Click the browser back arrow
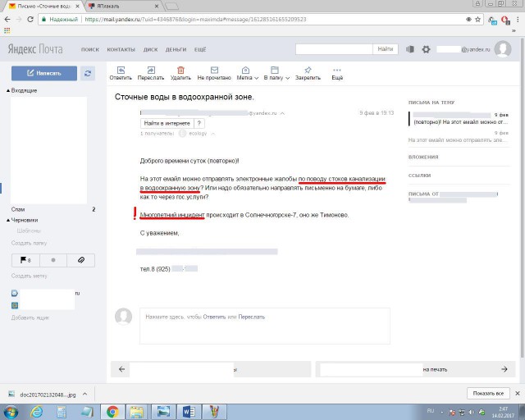The image size is (525, 420). [7, 19]
